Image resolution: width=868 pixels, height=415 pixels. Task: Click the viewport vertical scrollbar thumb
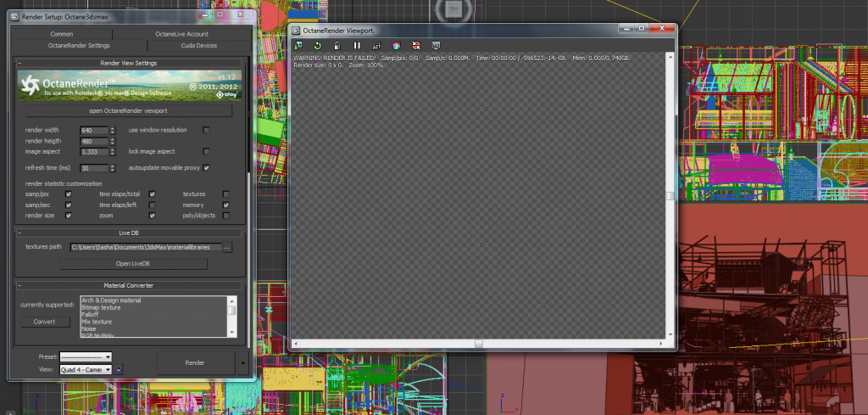pos(670,196)
